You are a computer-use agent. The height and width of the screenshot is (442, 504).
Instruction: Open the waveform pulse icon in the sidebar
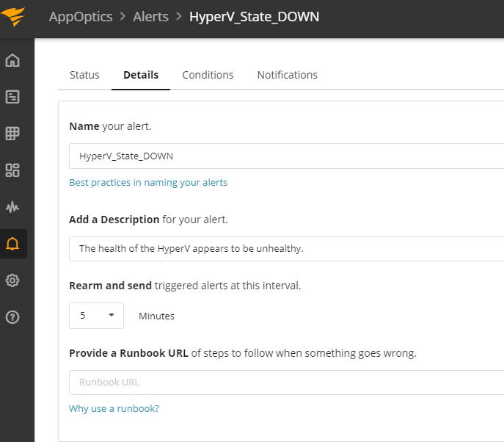(12, 207)
